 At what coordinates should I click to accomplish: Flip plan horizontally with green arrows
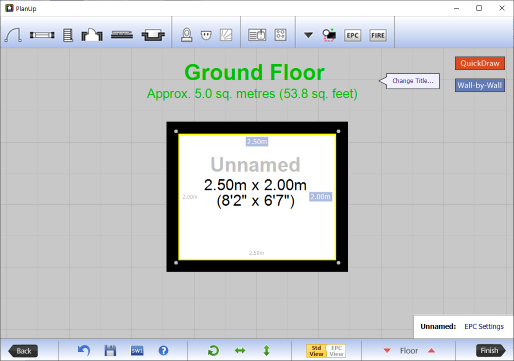[x=240, y=351]
